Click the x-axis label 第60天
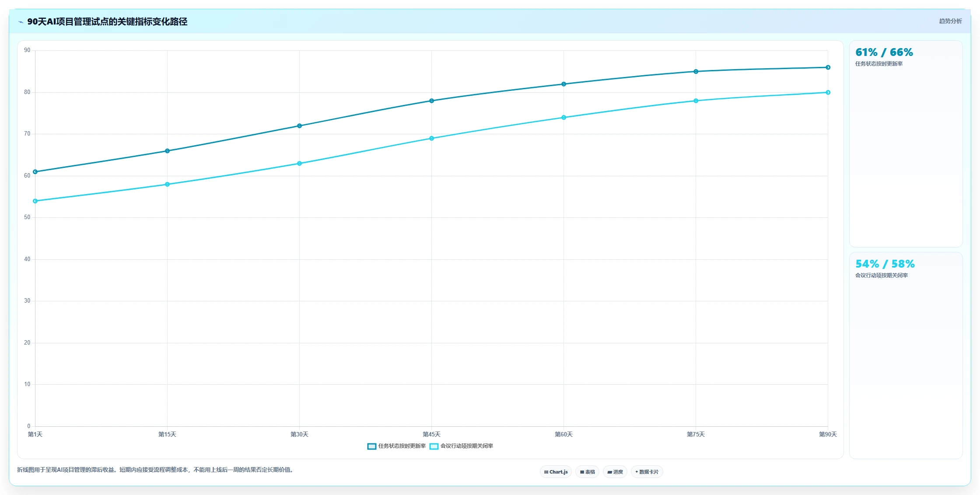 (x=563, y=434)
